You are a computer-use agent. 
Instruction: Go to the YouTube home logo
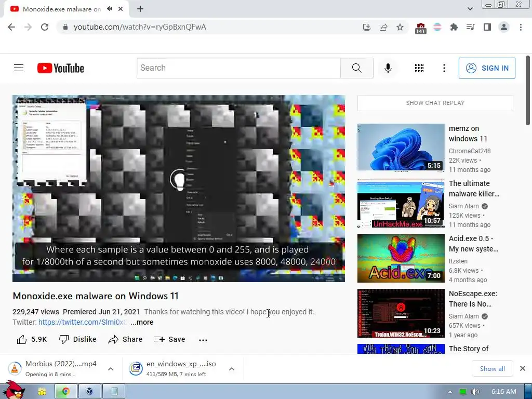click(x=61, y=68)
